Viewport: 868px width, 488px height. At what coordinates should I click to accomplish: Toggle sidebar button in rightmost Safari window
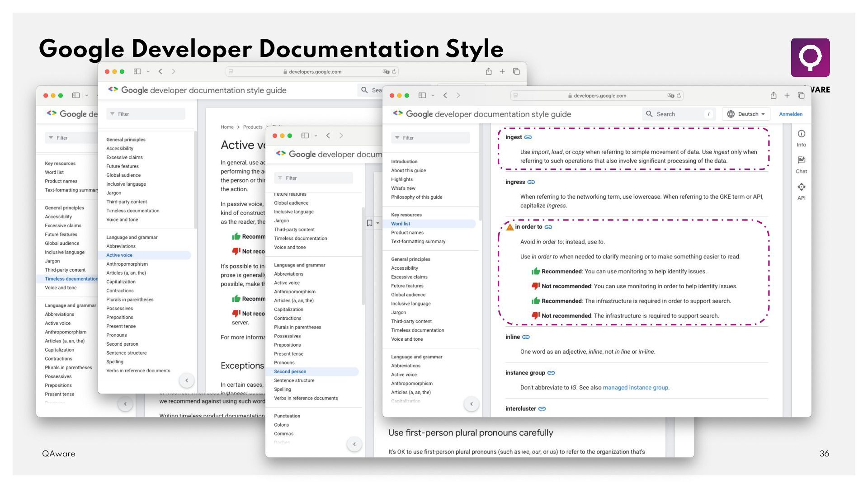[x=422, y=95]
